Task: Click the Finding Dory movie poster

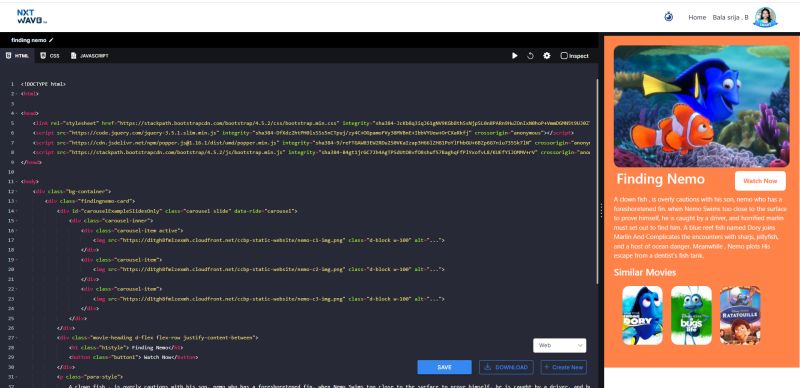Action: 642,315
